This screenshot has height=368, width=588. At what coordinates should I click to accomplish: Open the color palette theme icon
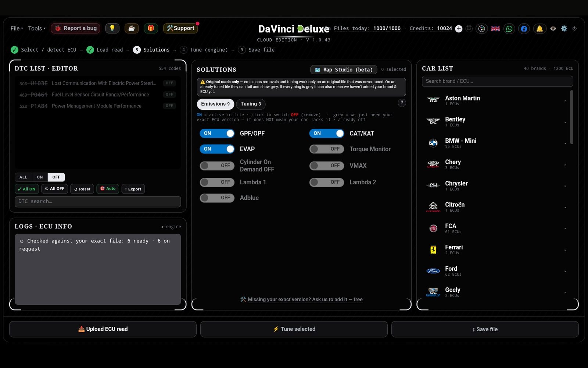(481, 29)
